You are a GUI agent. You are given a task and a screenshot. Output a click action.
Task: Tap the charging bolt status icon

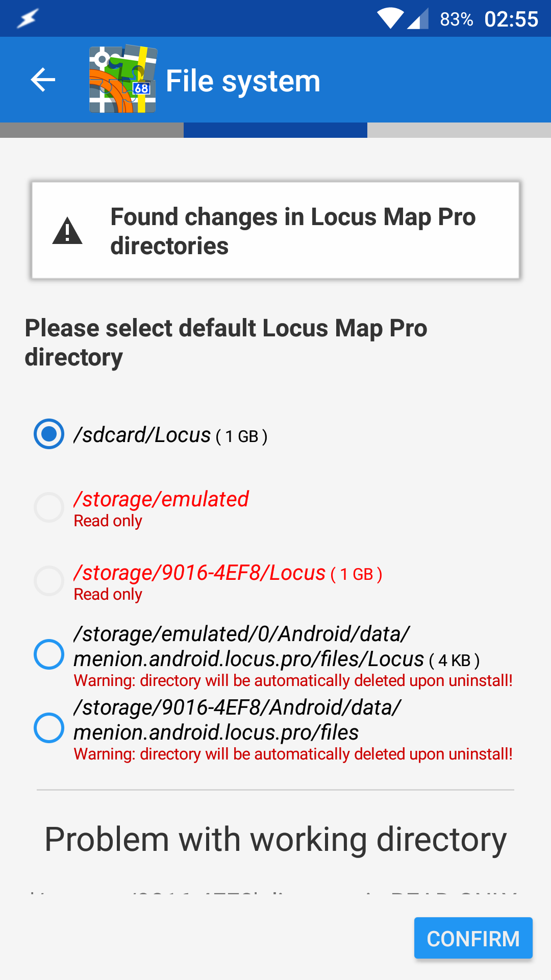point(27,19)
